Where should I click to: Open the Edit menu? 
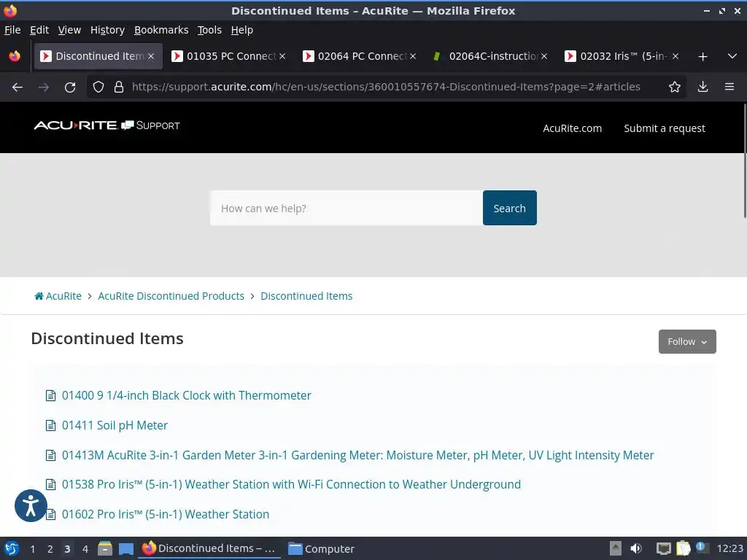[39, 30]
